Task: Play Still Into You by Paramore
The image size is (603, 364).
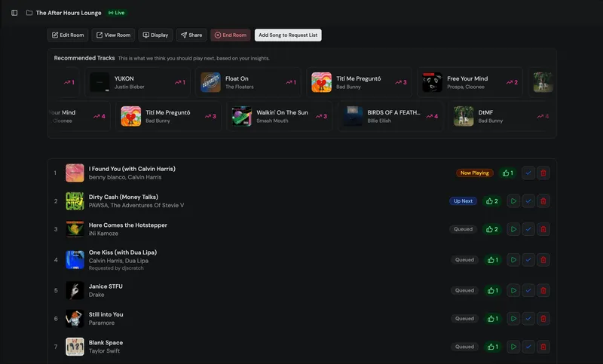Action: click(513, 319)
